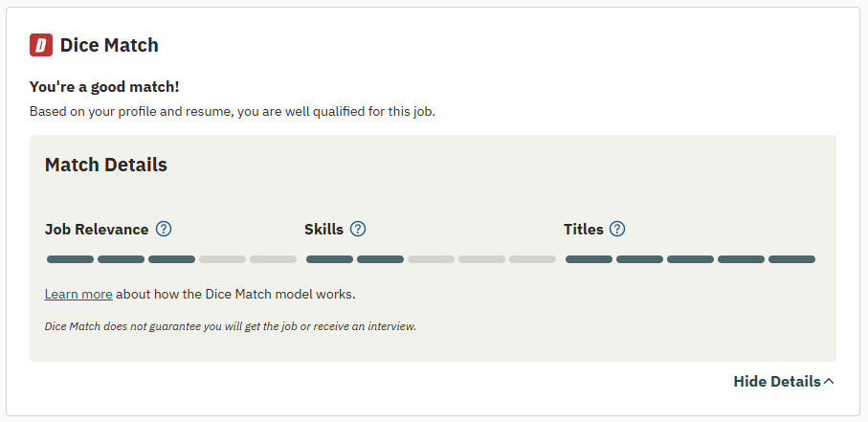The height and width of the screenshot is (422, 868).
Task: Click the red Dice logo icon
Action: [x=41, y=45]
